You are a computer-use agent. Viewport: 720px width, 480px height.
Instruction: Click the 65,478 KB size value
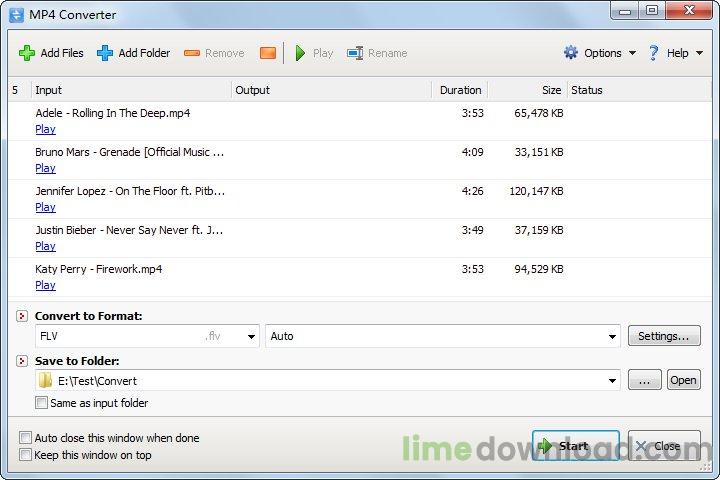tap(539, 113)
